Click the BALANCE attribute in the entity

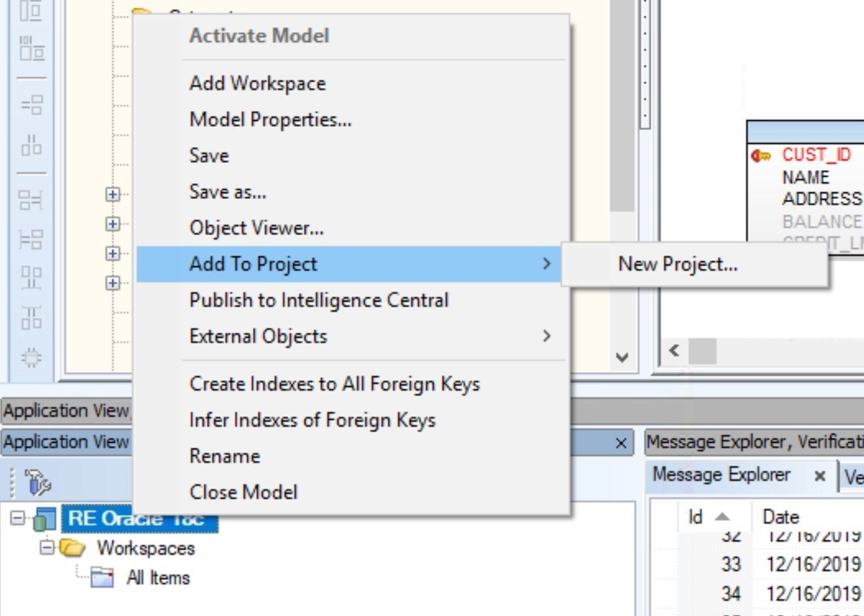[822, 221]
